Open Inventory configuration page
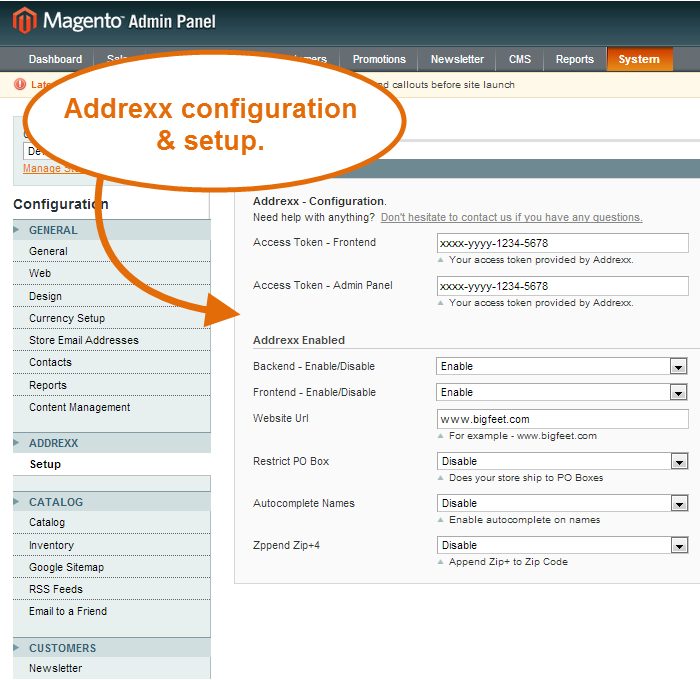 coord(112,545)
